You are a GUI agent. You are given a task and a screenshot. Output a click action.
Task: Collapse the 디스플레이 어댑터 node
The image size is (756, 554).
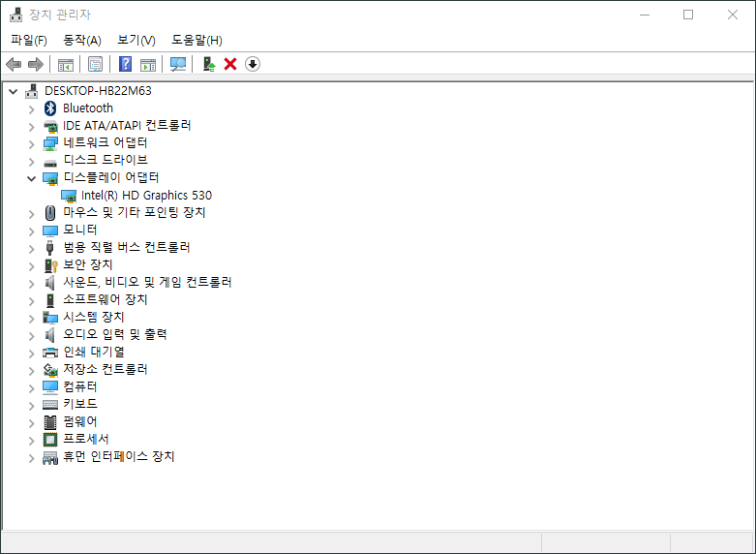[x=32, y=178]
